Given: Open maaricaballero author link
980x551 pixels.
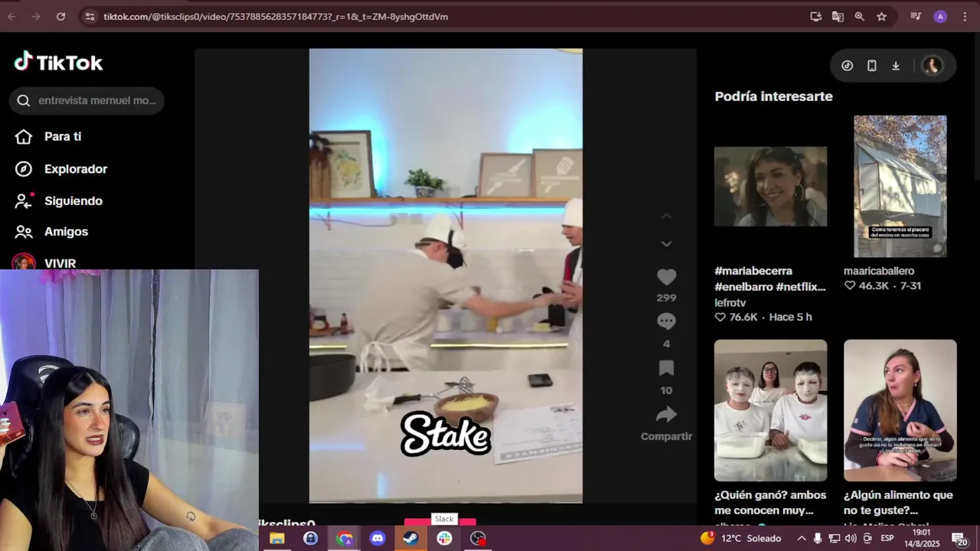Looking at the screenshot, I should 879,271.
